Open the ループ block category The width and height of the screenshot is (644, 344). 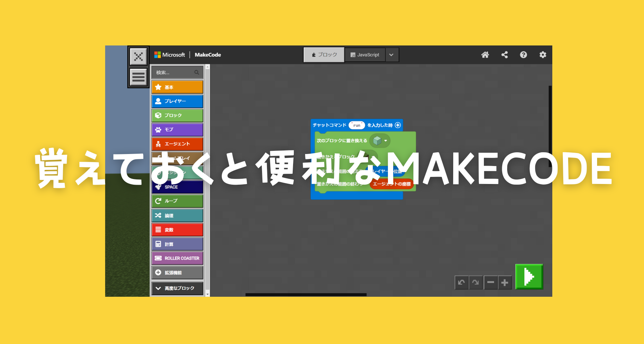pyautogui.click(x=176, y=201)
